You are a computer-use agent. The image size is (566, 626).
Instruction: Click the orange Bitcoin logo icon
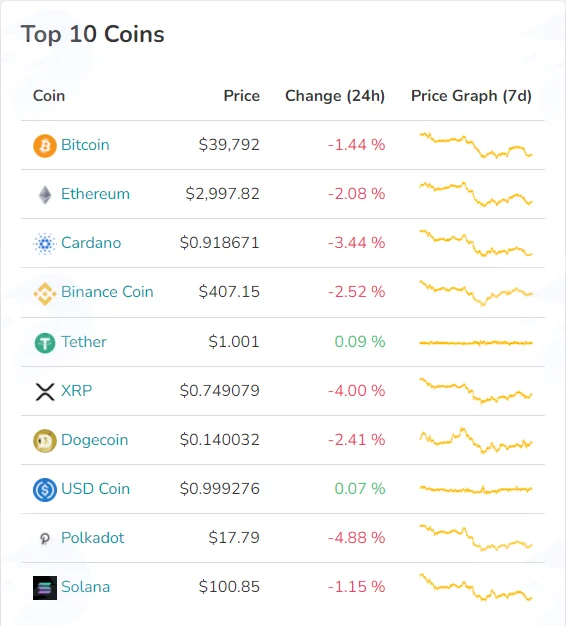[x=45, y=146]
